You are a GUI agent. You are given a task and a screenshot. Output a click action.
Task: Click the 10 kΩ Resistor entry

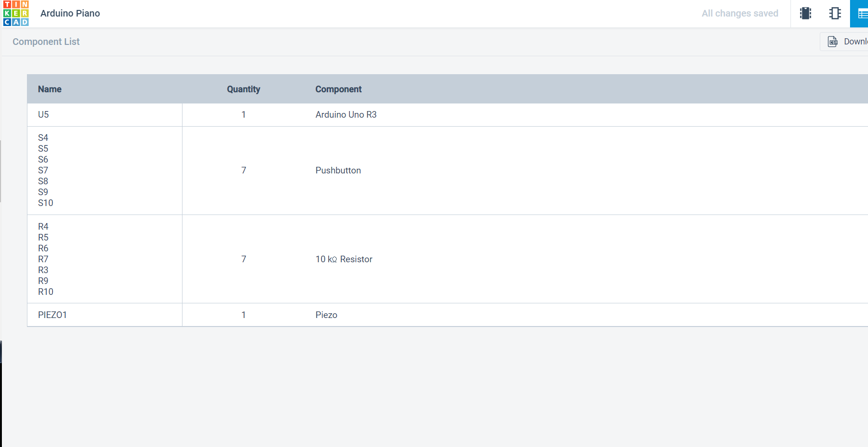point(344,259)
